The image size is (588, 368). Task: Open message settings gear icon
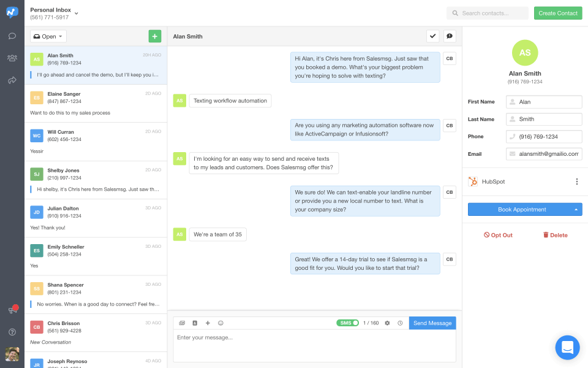click(x=387, y=323)
